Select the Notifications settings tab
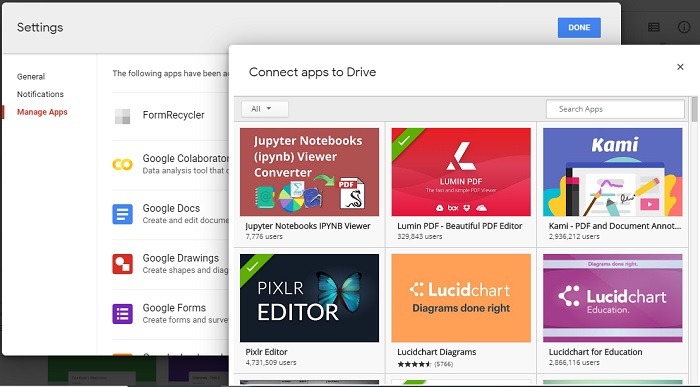The width and height of the screenshot is (700, 387). (x=40, y=94)
